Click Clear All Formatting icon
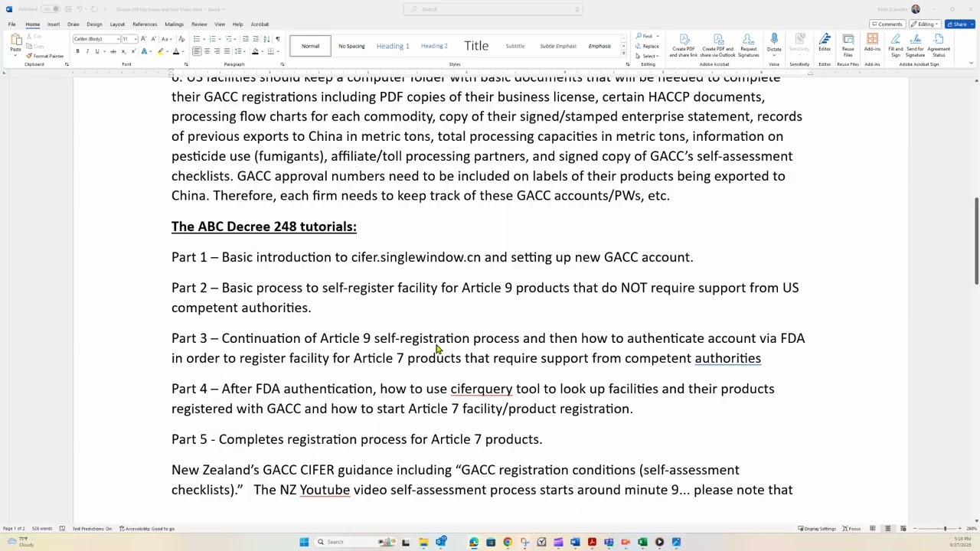The image size is (980, 551). pyautogui.click(x=181, y=39)
